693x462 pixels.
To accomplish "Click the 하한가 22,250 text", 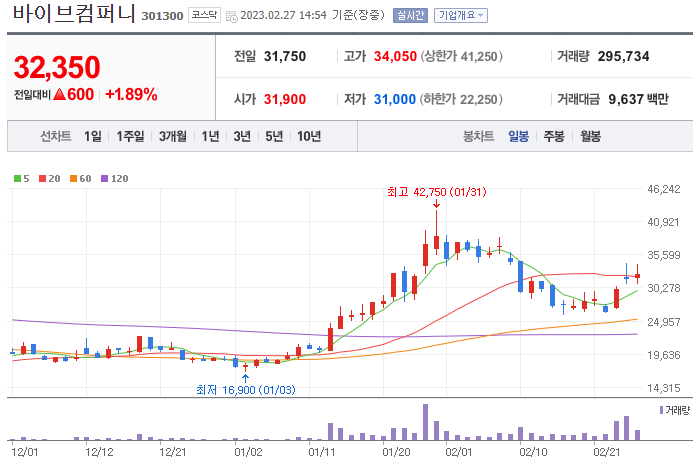I will point(461,99).
